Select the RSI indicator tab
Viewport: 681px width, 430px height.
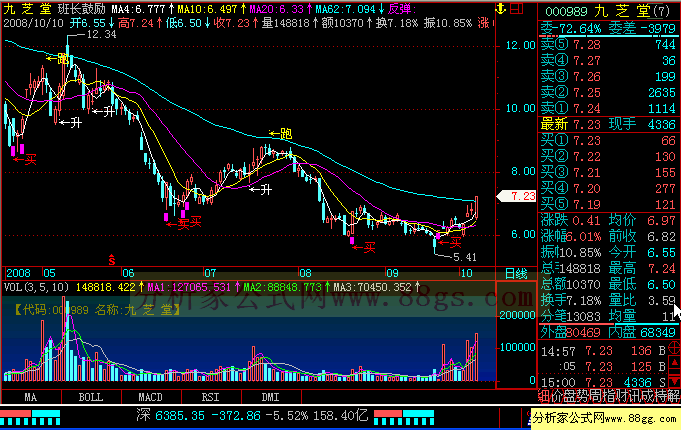click(x=211, y=397)
